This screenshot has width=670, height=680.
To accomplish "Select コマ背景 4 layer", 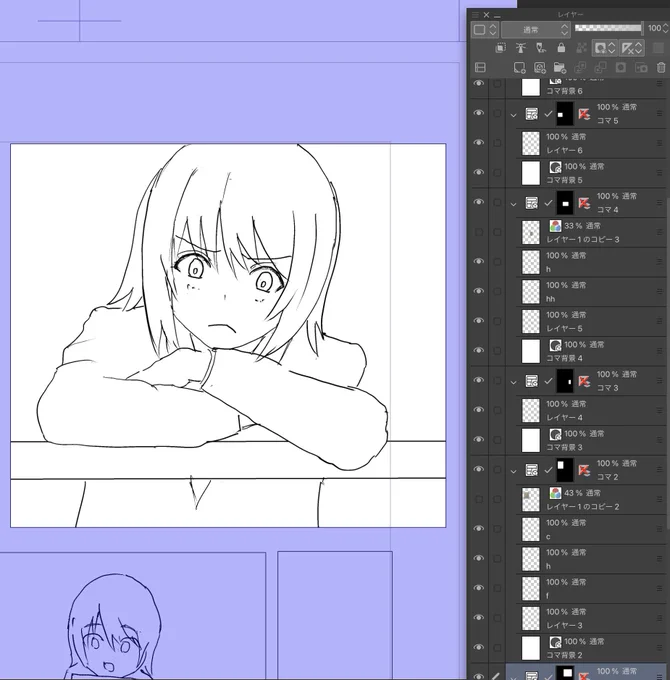I will [591, 351].
